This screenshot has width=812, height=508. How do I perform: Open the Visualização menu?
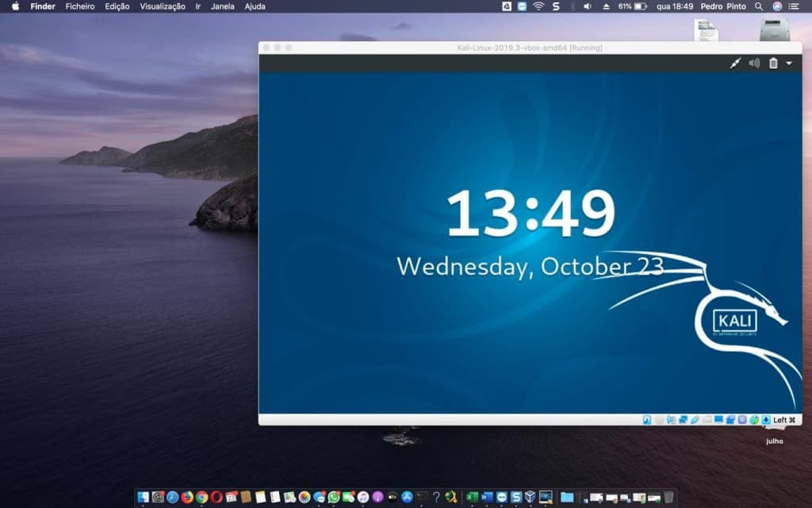click(x=162, y=6)
